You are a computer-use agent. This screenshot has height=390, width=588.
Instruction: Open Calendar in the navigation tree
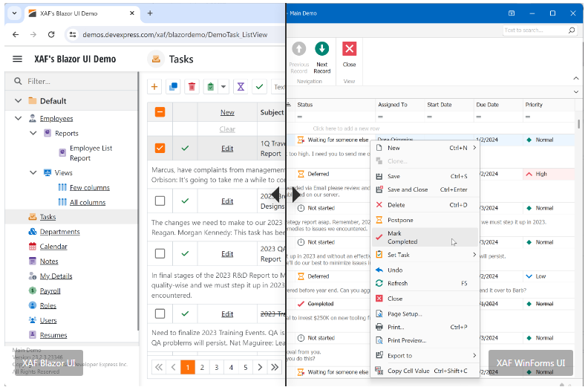[53, 246]
